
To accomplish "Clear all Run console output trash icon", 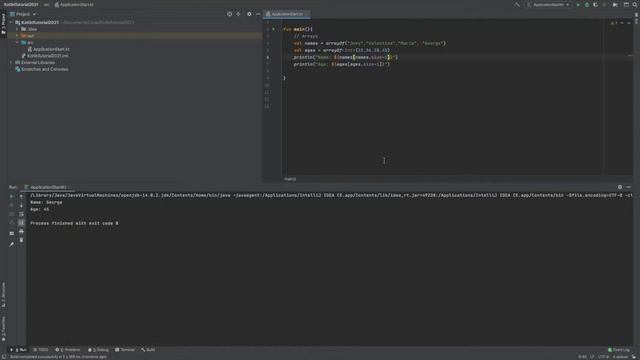I will (21, 240).
